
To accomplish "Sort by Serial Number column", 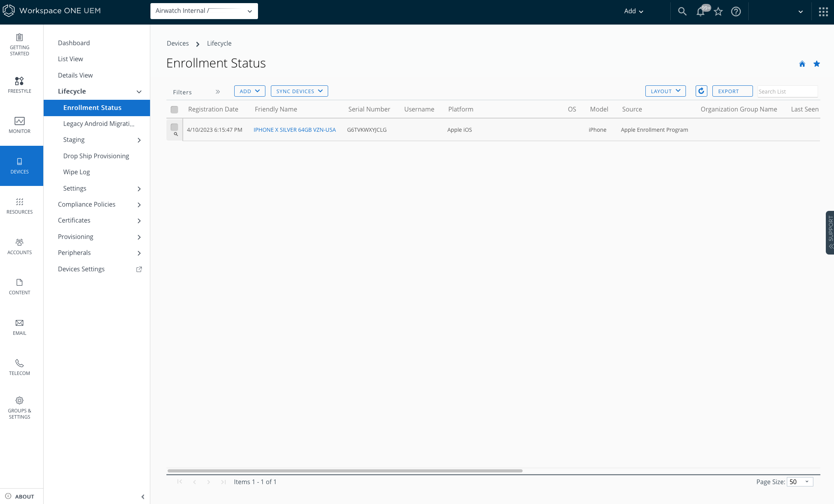I will point(369,109).
